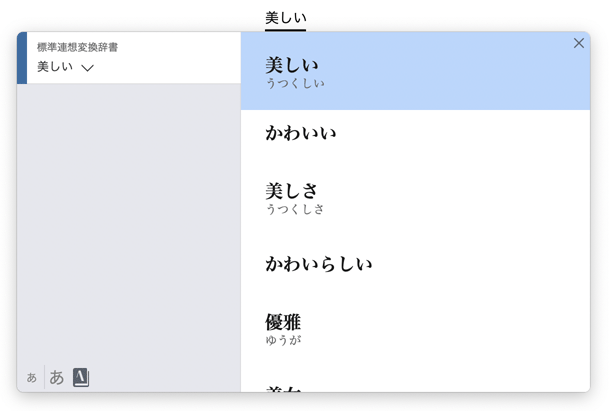This screenshot has height=411, width=609.
Task: Click the 美しい entry in the left sidebar
Action: pyautogui.click(x=55, y=67)
